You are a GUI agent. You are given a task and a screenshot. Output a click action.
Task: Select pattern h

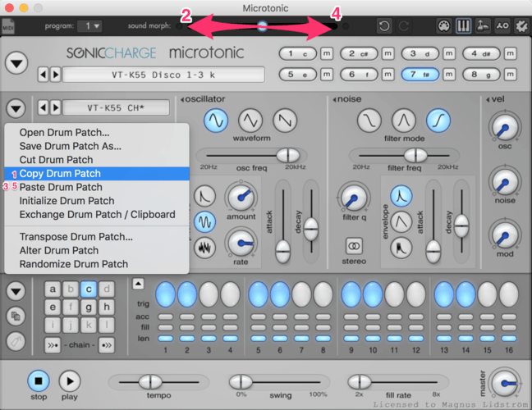tap(107, 307)
